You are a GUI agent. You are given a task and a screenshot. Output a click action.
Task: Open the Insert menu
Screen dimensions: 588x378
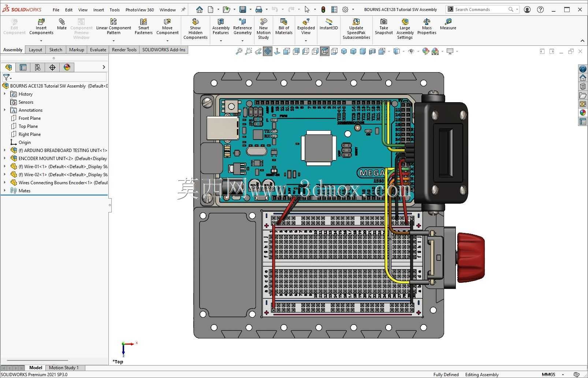click(98, 10)
